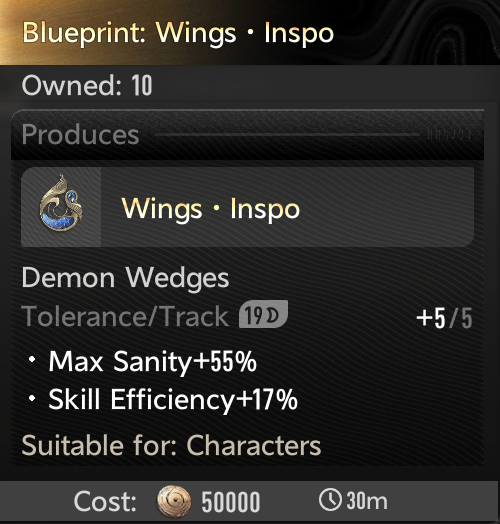Click the coin currency icon
Image resolution: width=500 pixels, height=524 pixels.
click(174, 501)
